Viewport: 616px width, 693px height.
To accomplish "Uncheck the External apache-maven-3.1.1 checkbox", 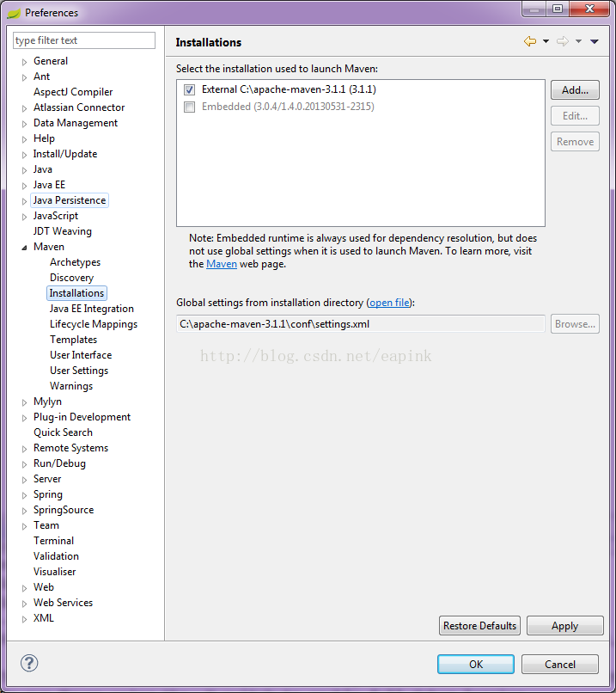I will 189,89.
